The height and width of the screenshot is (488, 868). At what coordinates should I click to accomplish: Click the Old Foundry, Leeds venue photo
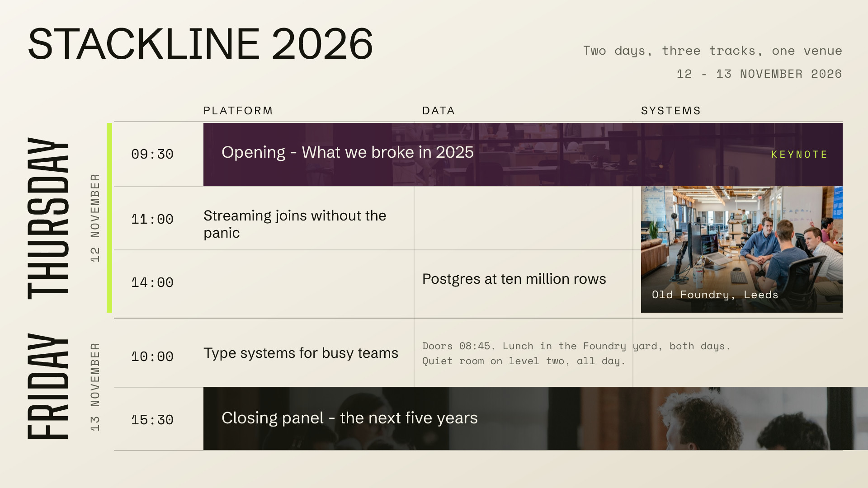[x=742, y=249]
